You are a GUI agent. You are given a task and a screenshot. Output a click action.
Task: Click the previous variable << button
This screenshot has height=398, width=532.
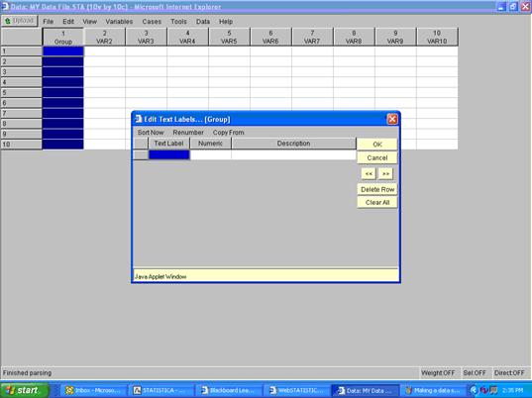pyautogui.click(x=369, y=173)
